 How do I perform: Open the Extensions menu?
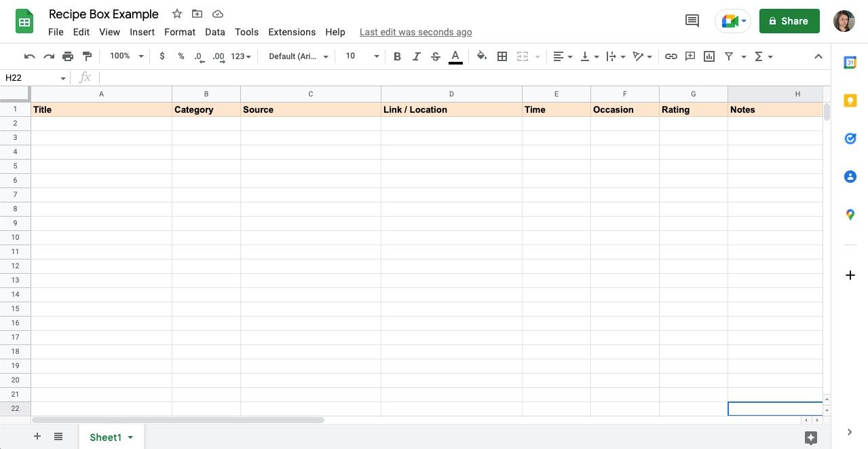click(292, 32)
